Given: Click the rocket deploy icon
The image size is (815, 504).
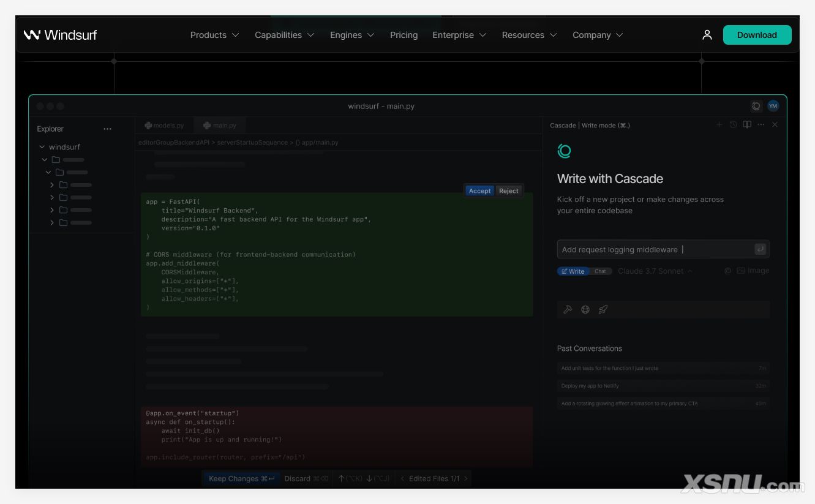Looking at the screenshot, I should pos(603,310).
